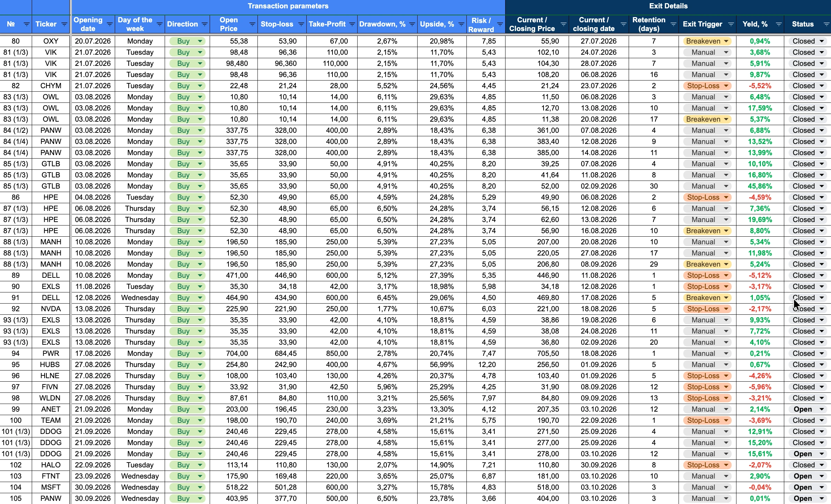The height and width of the screenshot is (504, 831).
Task: Open filter icon on Retention (days) header
Action: click(673, 24)
